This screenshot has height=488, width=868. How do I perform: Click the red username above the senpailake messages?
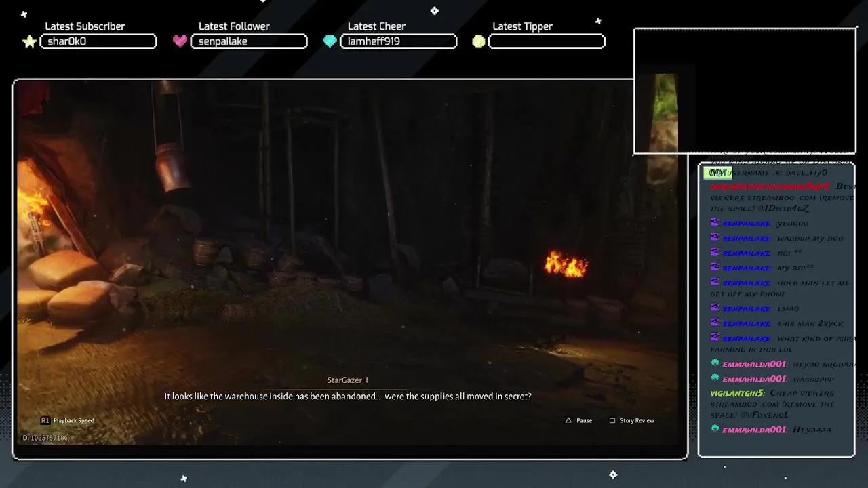[x=770, y=186]
